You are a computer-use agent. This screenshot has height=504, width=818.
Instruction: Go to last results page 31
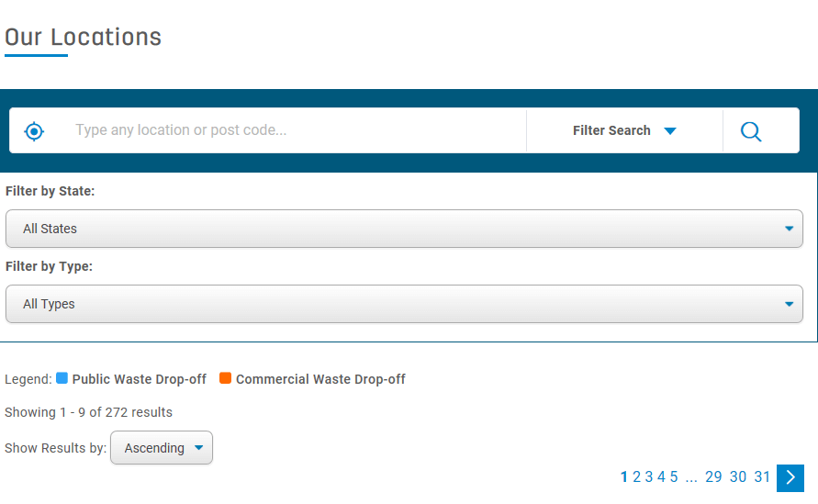pyautogui.click(x=762, y=476)
